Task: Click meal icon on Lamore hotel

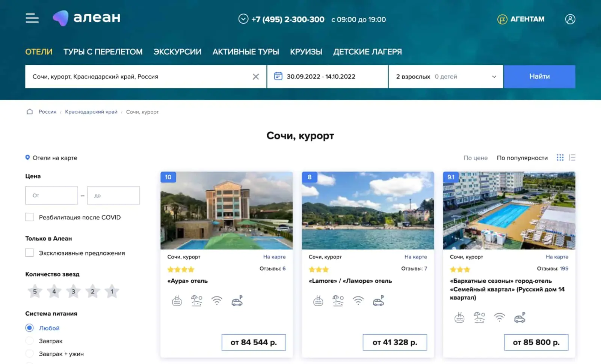Action: coord(318,301)
